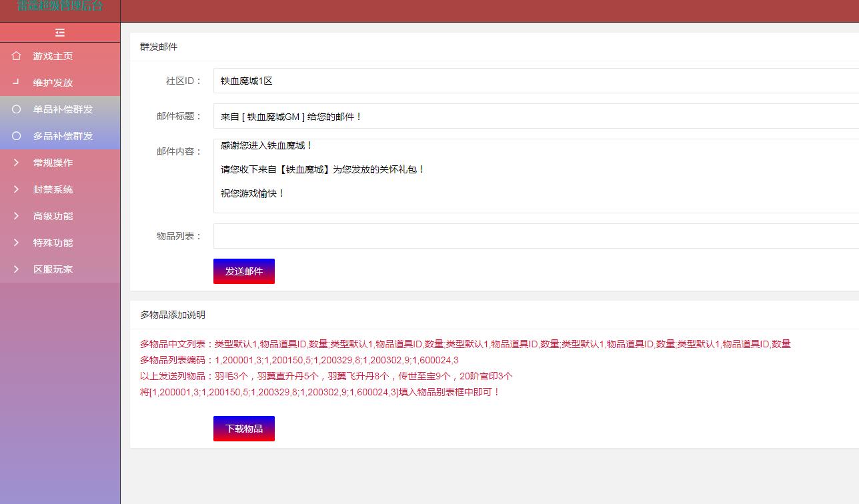
Task: Click the icon next to 维护发放
Action: point(17,82)
